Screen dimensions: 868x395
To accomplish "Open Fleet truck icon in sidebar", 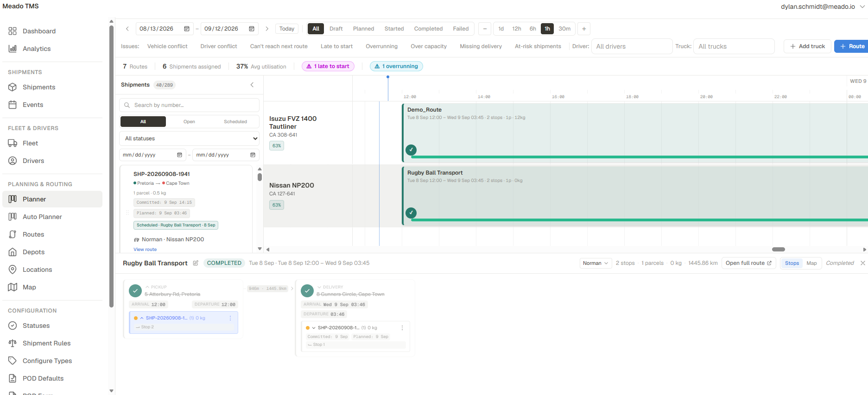I will coord(13,143).
